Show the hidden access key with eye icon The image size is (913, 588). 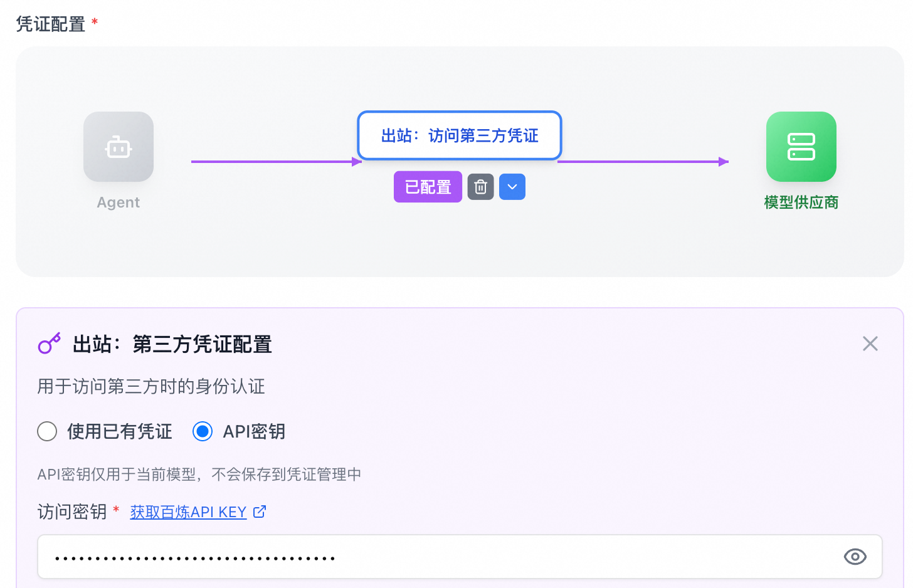click(855, 557)
